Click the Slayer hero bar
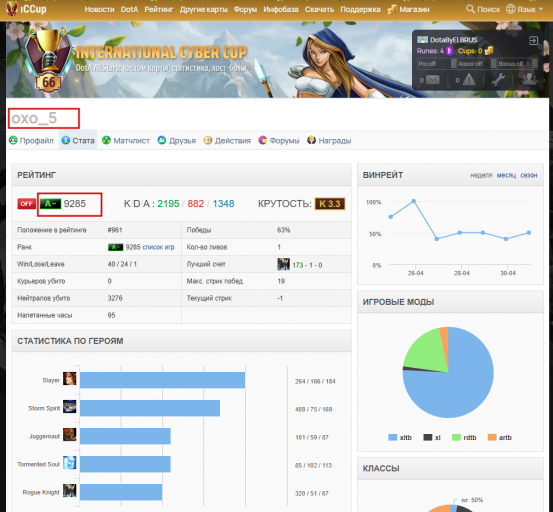Viewport: 553px width, 512px height. point(162,380)
